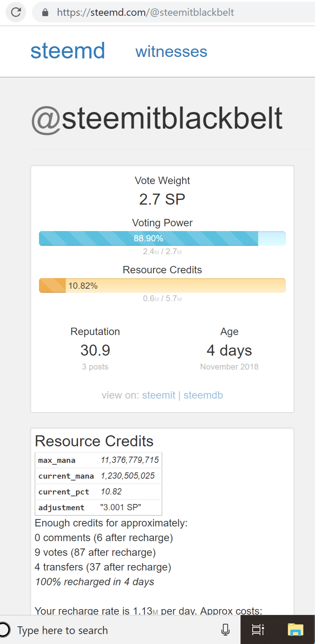
Task: Click the 'Type here to search' box
Action: point(62,630)
